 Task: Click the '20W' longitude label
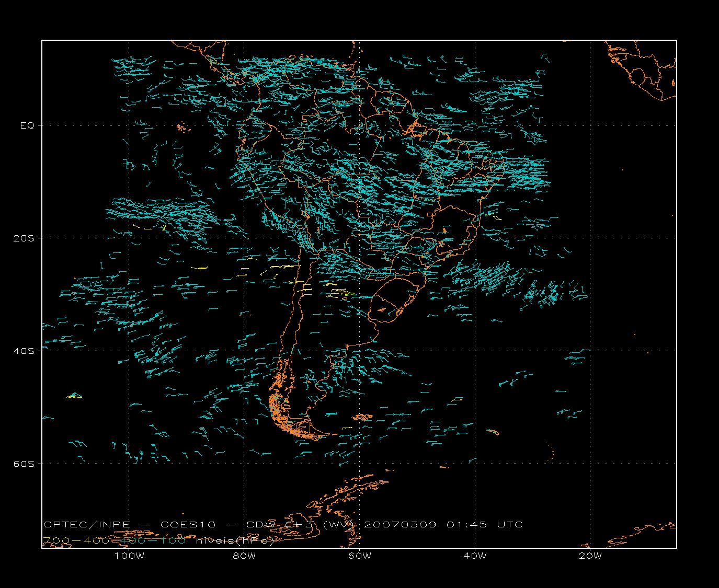pyautogui.click(x=590, y=556)
